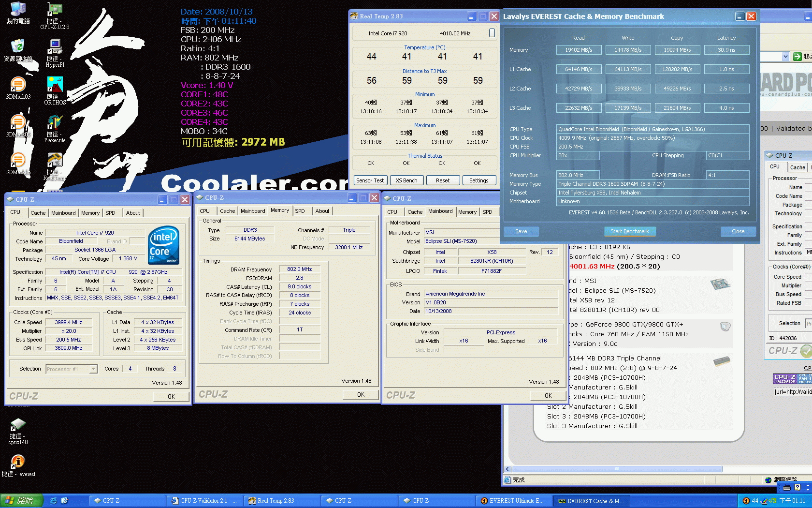Open My Computer (我的電腦) desktop icon

pos(18,13)
